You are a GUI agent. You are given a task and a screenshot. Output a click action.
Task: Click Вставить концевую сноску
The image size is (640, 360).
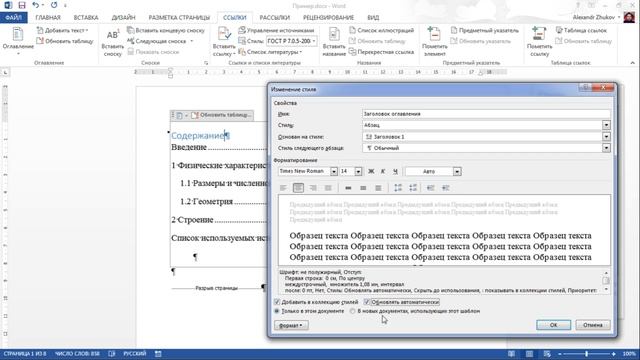click(x=166, y=31)
